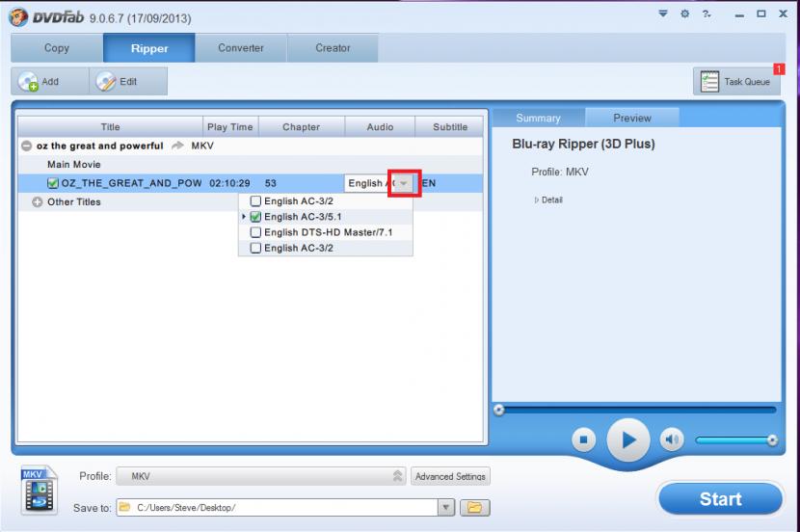
Task: Expand the Other Titles group
Action: coord(38,202)
